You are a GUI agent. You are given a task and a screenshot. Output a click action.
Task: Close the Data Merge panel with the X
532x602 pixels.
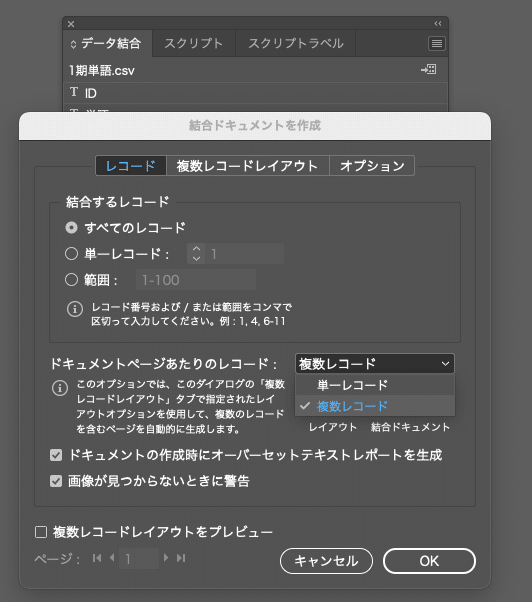point(71,24)
